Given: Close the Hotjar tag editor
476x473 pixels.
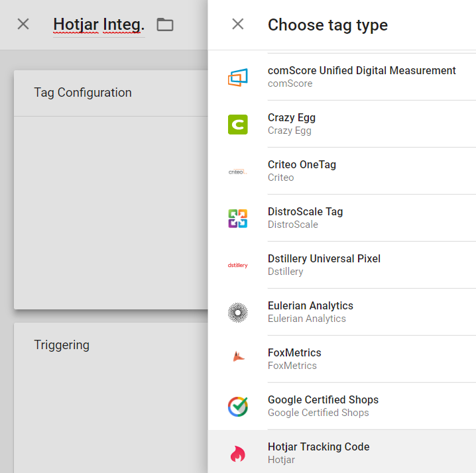Looking at the screenshot, I should pos(23,25).
